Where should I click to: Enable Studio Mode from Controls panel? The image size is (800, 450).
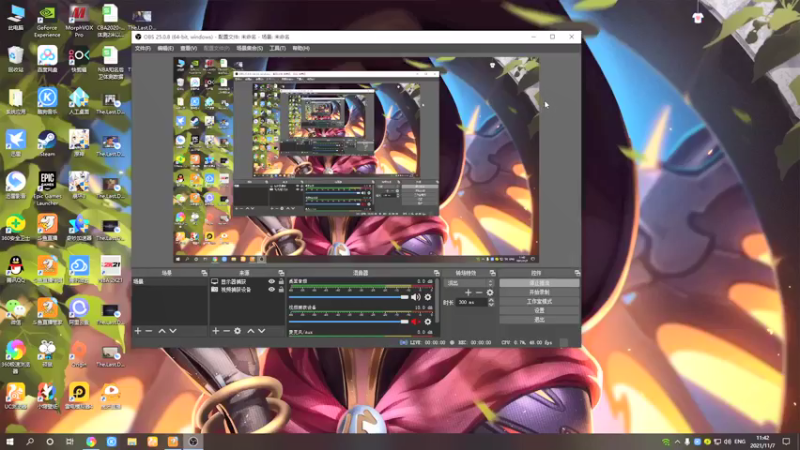539,302
